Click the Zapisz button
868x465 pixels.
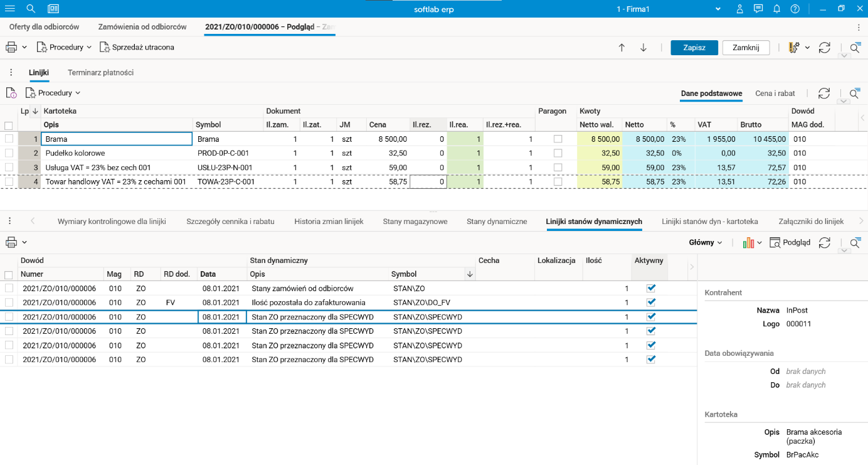(694, 48)
